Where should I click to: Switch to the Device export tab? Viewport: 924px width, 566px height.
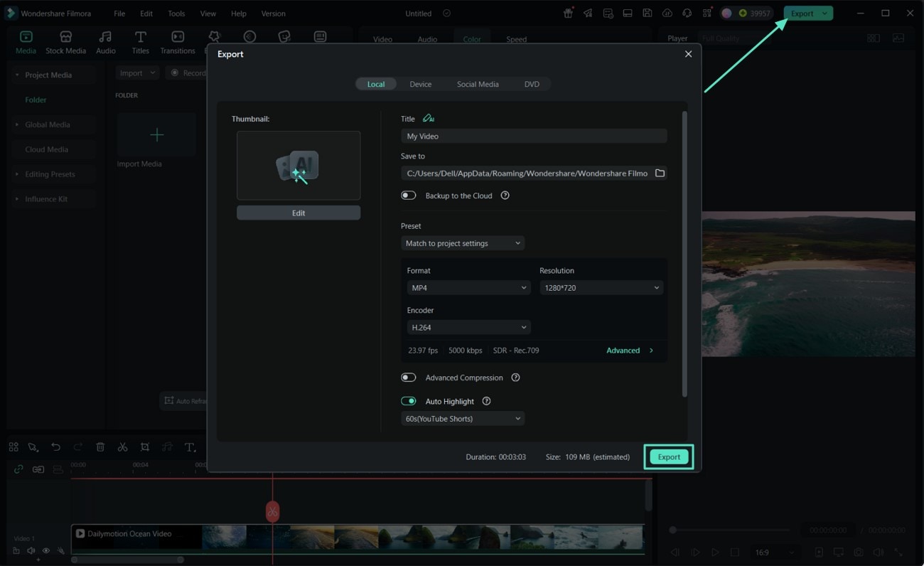pyautogui.click(x=421, y=84)
